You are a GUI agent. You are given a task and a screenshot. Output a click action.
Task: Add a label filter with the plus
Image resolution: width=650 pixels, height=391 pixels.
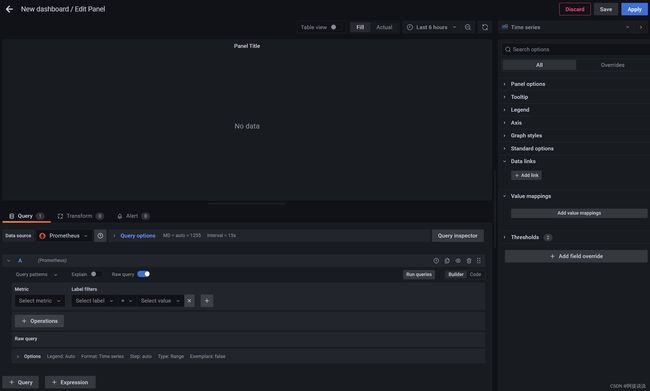(x=207, y=301)
